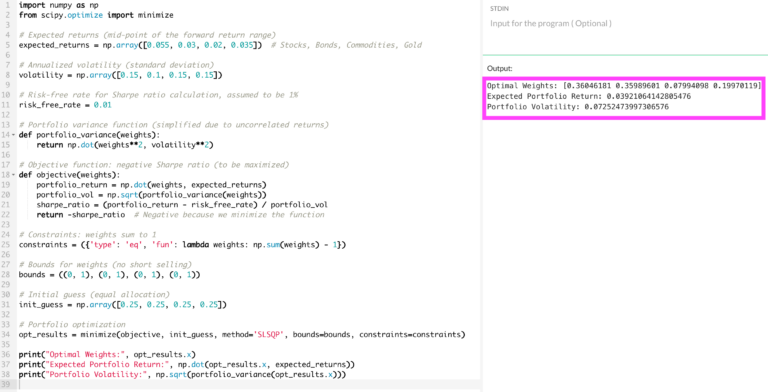Place cursor on risk_free_rate assignment

[x=65, y=105]
